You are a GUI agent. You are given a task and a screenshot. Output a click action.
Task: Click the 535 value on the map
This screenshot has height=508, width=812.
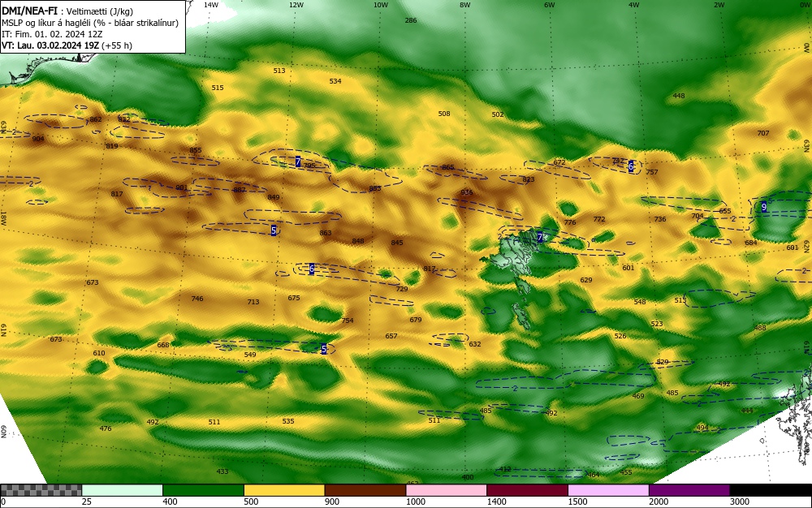click(288, 421)
